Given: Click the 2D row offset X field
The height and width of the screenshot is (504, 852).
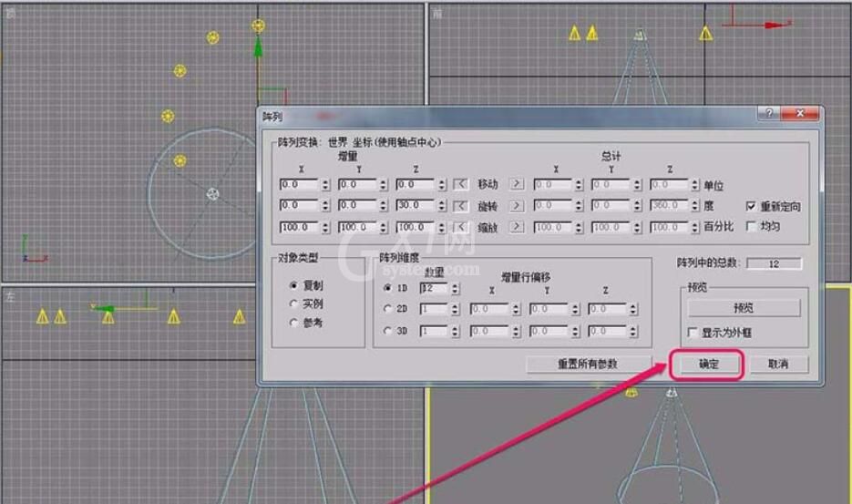Looking at the screenshot, I should pyautogui.click(x=490, y=309).
